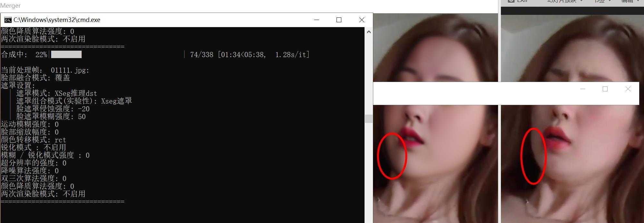Minimize the blank overlapping white window
This screenshot has width=644, height=223.
583,89
